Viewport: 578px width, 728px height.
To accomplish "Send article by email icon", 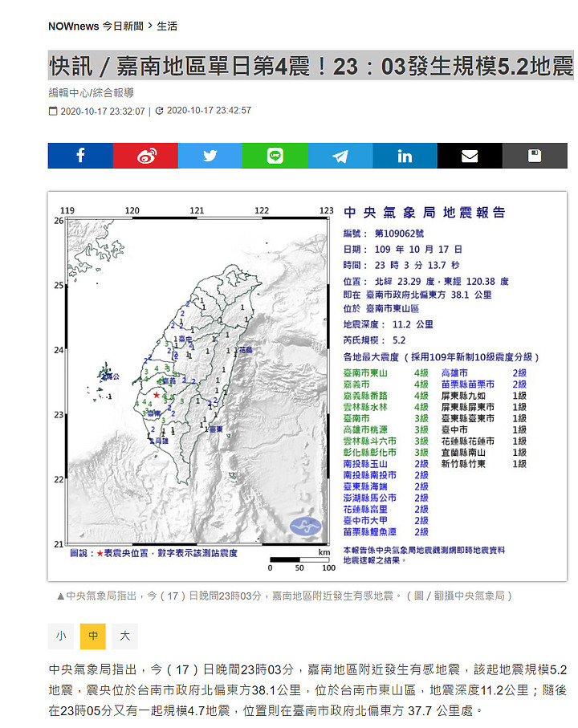I will 470,156.
